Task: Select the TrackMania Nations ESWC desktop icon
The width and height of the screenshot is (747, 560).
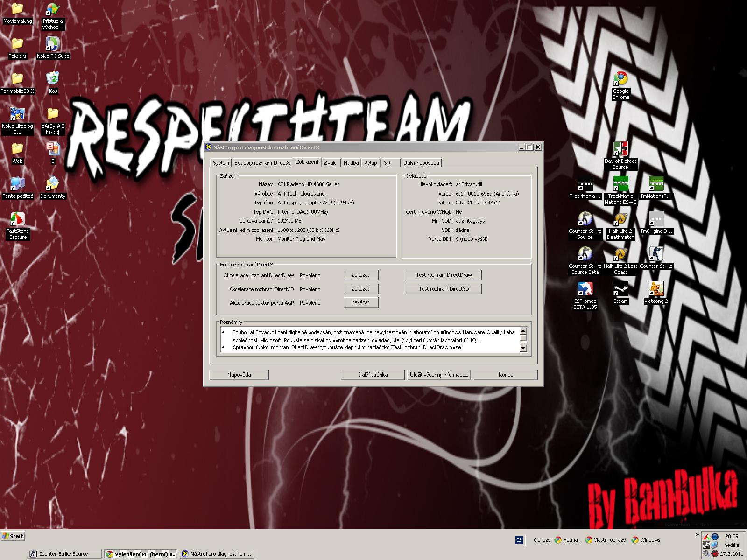Action: [620, 191]
